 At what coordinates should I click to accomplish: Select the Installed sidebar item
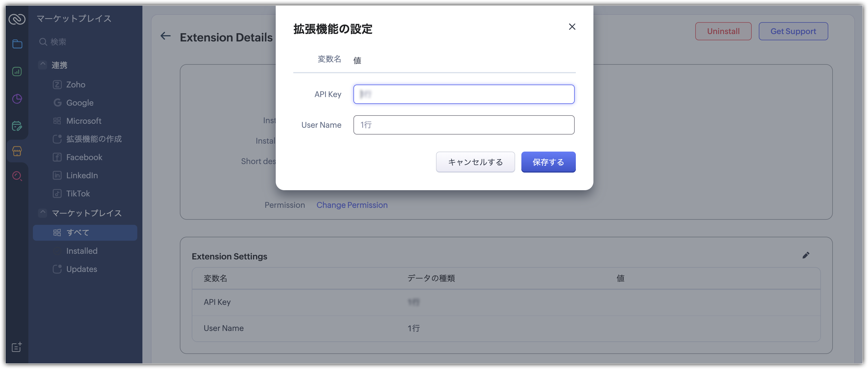coord(81,251)
